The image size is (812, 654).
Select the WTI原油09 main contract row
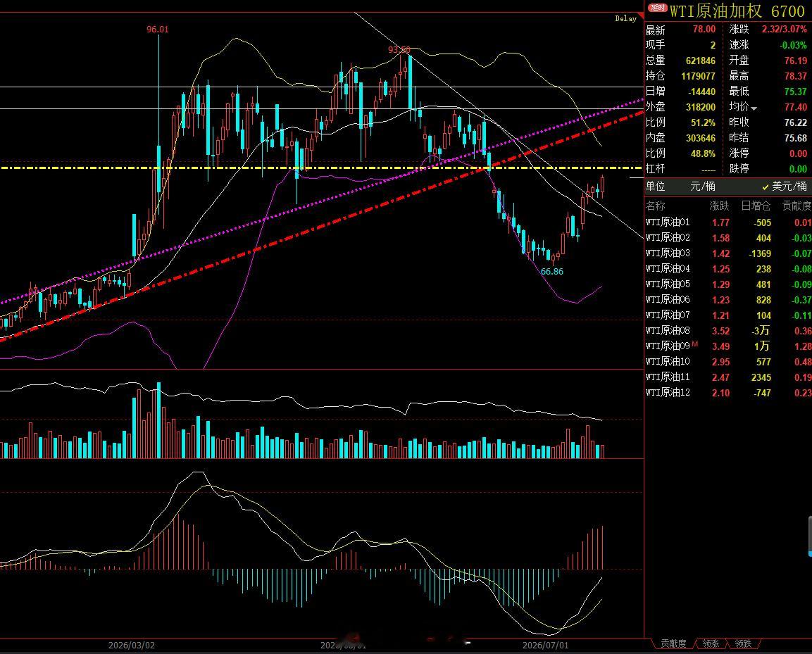coord(728,346)
